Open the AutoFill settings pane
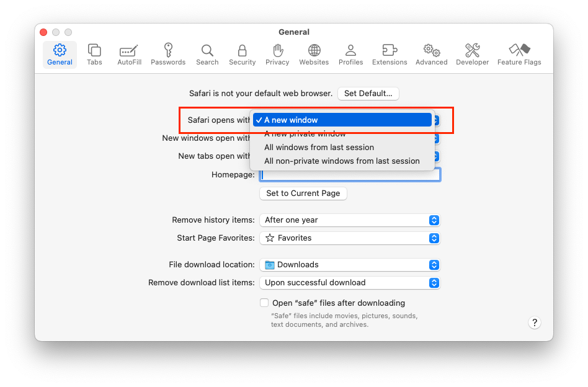Viewport: 588px width, 387px height. tap(129, 55)
